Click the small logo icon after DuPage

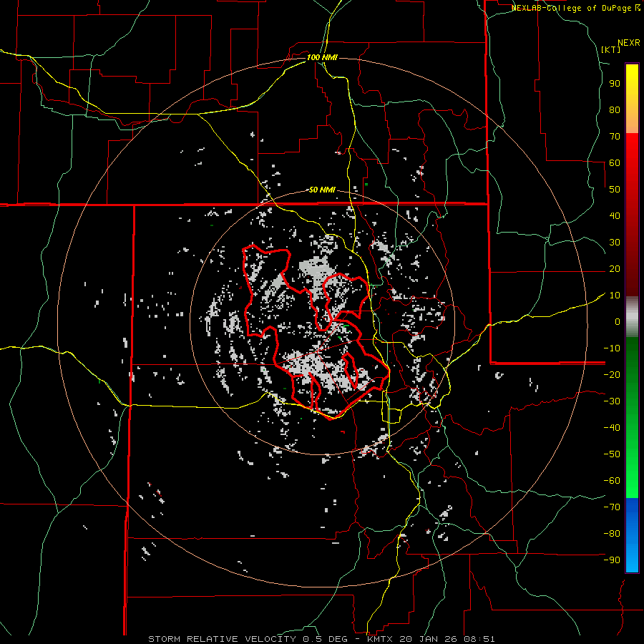pyautogui.click(x=638, y=8)
